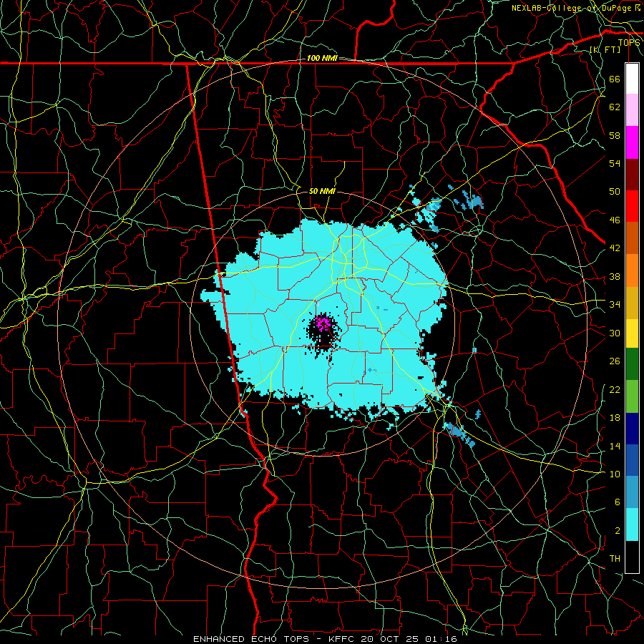The height and width of the screenshot is (644, 644).
Task: Click the 'ENHANCED ECHO TOPS' product title
Action: [x=251, y=639]
